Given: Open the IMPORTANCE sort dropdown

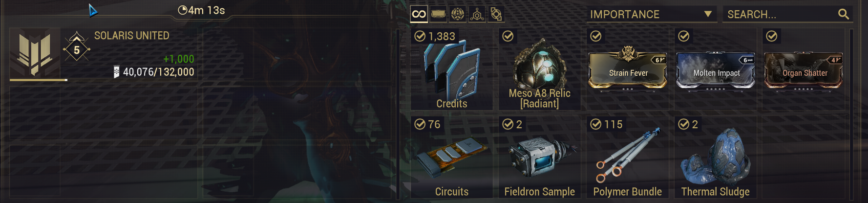Looking at the screenshot, I should click(652, 14).
